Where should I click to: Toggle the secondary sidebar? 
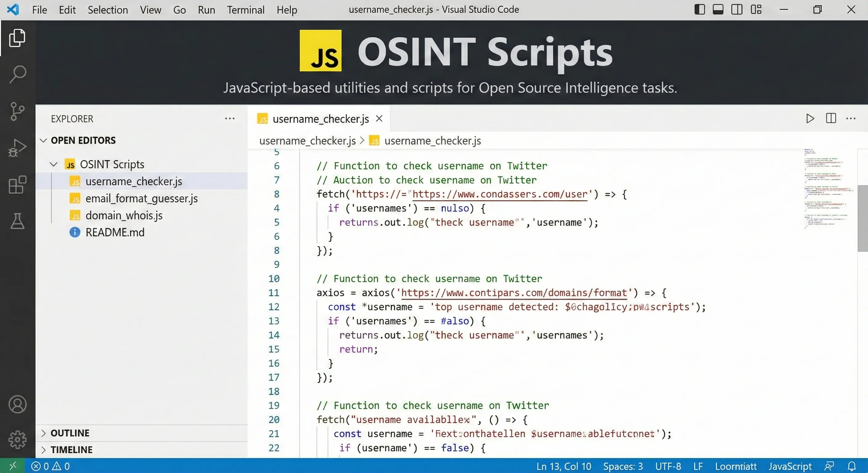click(737, 9)
